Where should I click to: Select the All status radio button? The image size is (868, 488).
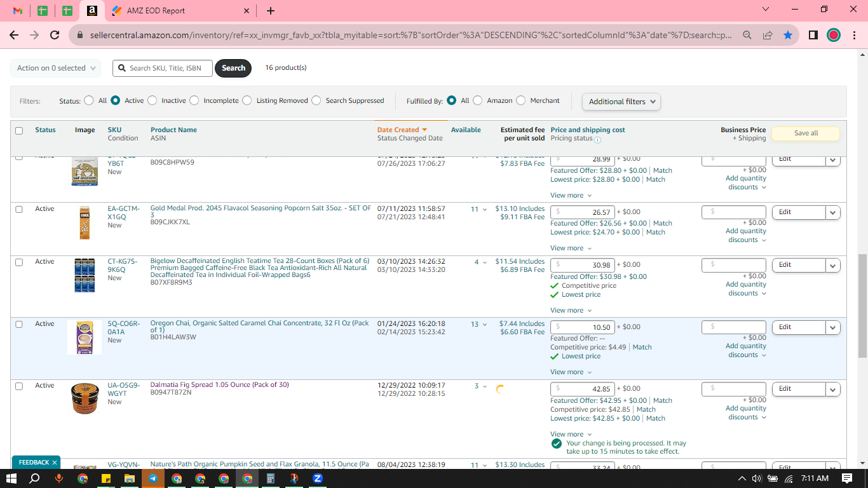pos(88,100)
